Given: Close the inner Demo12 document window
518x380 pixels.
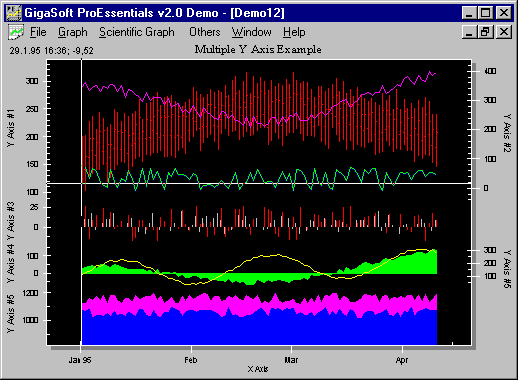Looking at the screenshot, I should click(504, 32).
